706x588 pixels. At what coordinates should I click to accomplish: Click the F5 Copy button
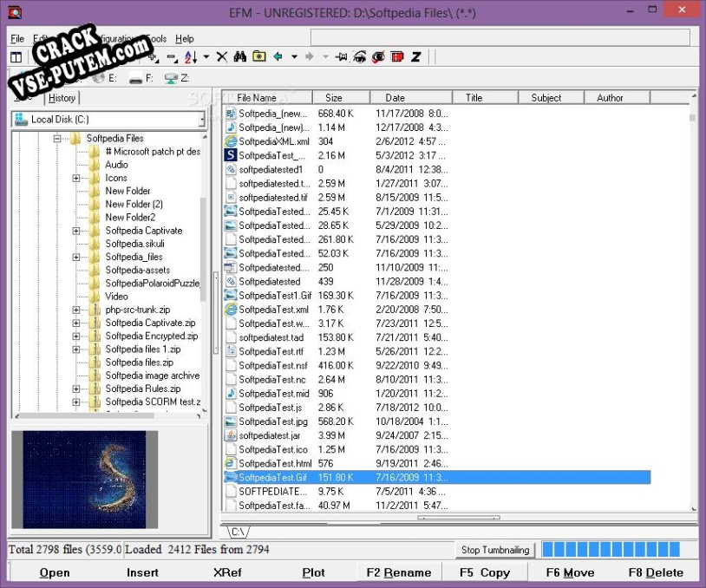coord(485,572)
